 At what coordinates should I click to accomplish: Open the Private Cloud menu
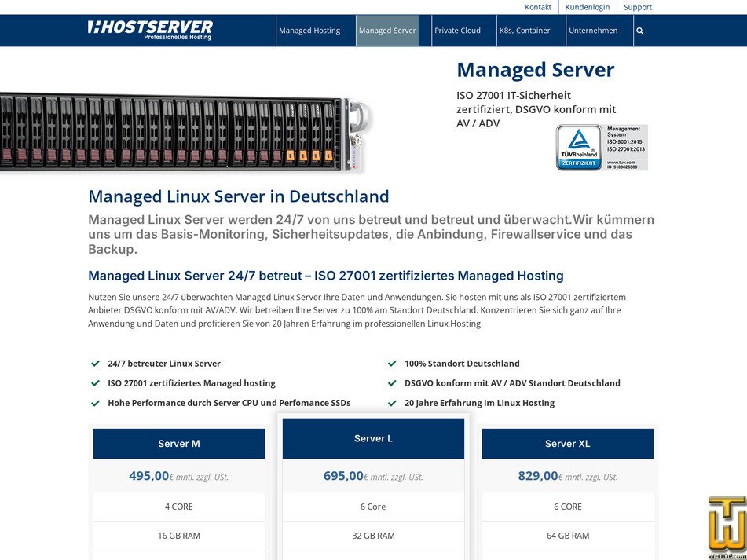pos(457,31)
